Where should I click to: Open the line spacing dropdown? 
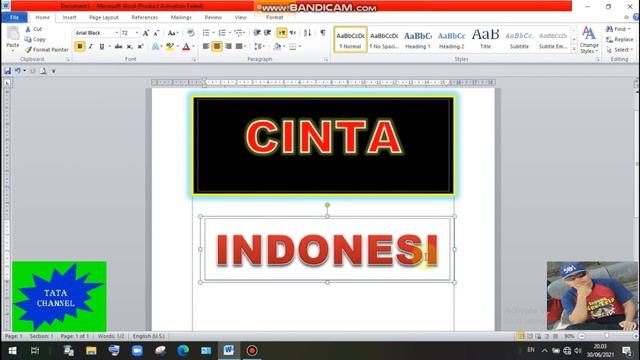(x=259, y=47)
